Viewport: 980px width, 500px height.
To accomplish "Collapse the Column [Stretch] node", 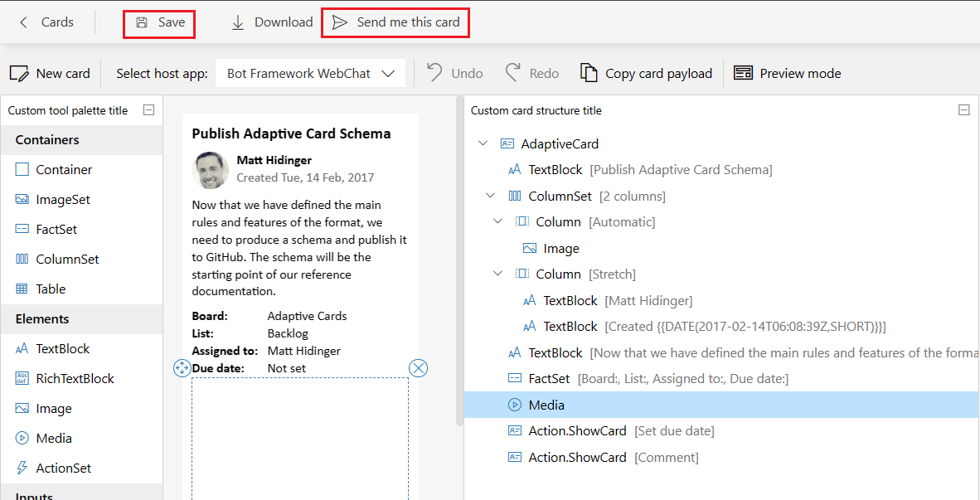I will (497, 274).
